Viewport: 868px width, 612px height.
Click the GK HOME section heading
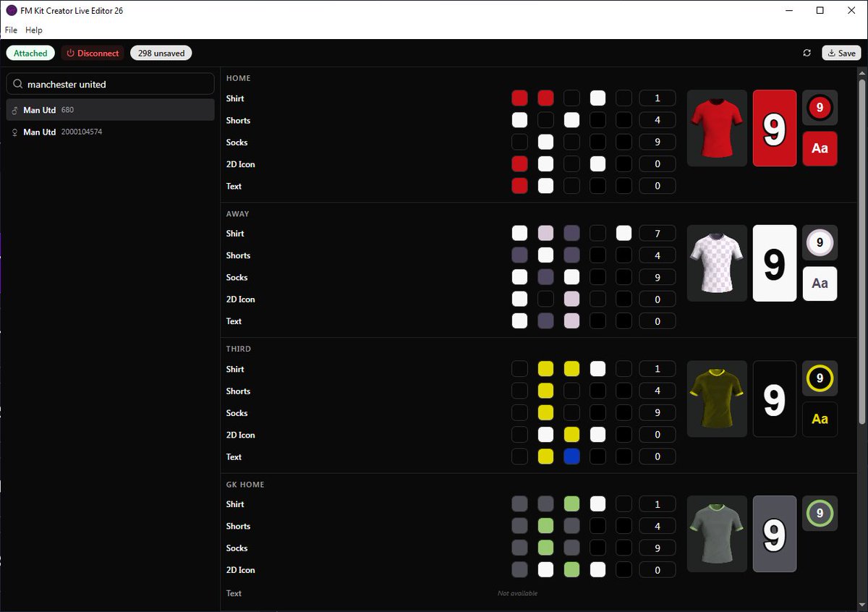245,484
